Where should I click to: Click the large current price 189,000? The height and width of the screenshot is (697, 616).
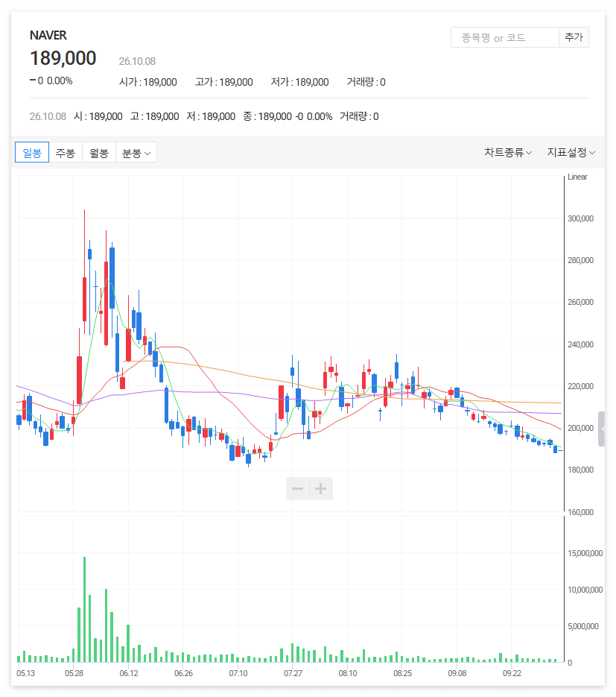click(63, 58)
